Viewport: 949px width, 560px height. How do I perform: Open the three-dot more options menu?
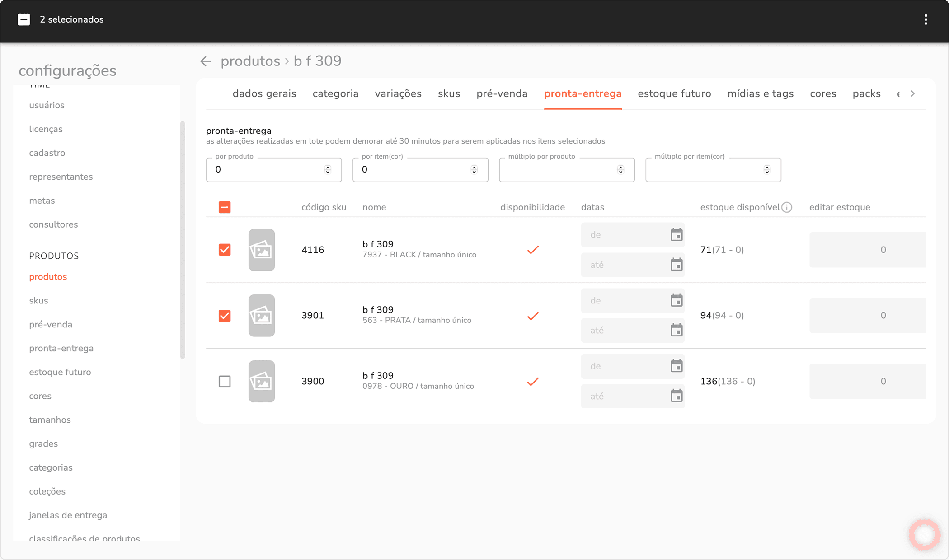coord(926,19)
